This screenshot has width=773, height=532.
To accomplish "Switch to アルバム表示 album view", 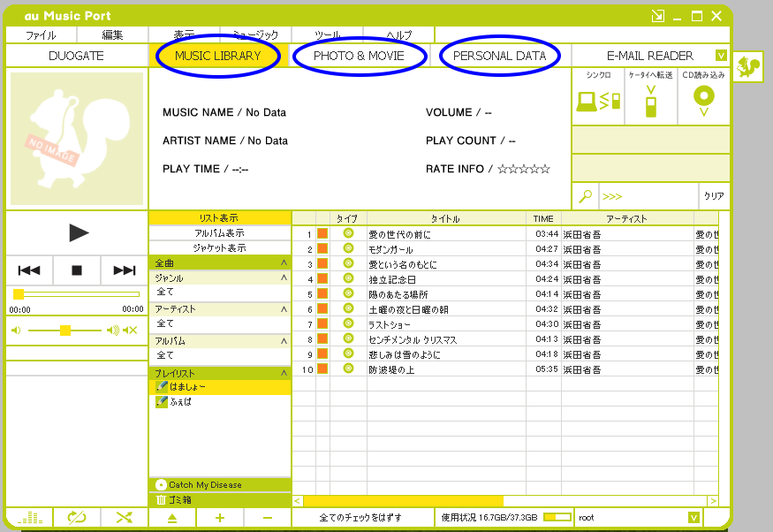I will [x=220, y=232].
